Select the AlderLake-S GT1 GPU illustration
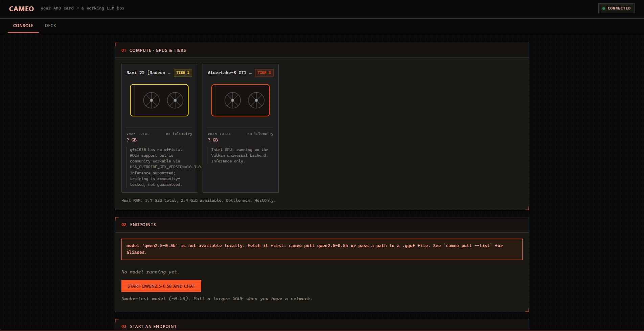This screenshot has width=644, height=331. click(x=240, y=100)
